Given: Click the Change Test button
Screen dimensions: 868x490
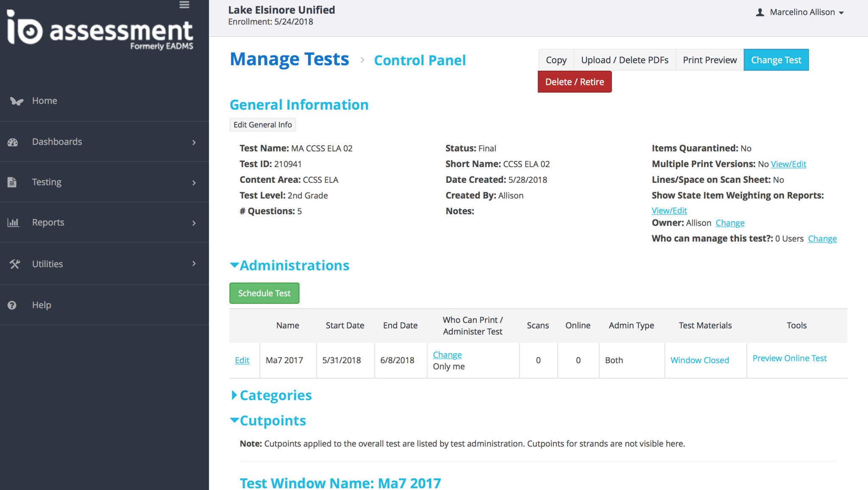Looking at the screenshot, I should [x=776, y=60].
